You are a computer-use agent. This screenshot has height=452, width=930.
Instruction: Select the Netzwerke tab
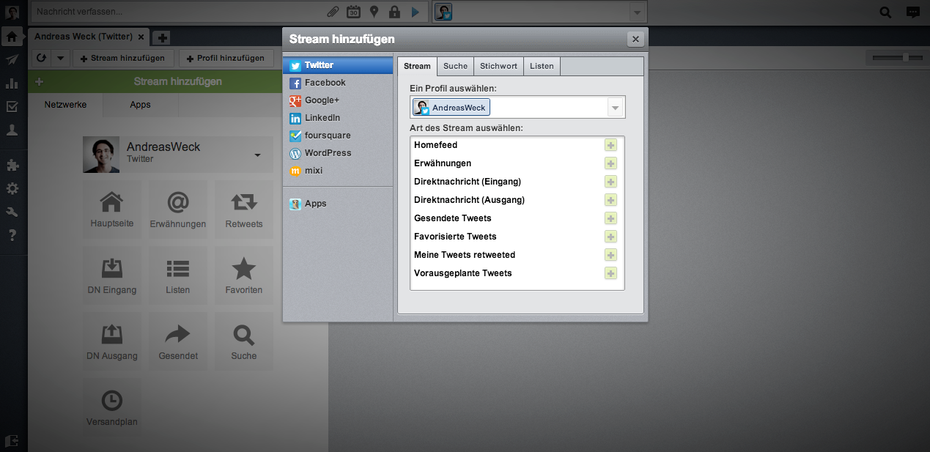65,105
